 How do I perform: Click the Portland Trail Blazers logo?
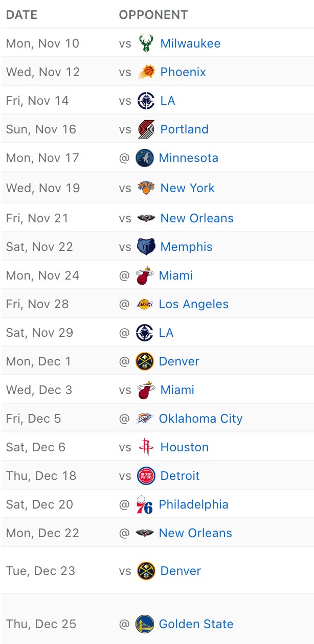click(x=146, y=129)
